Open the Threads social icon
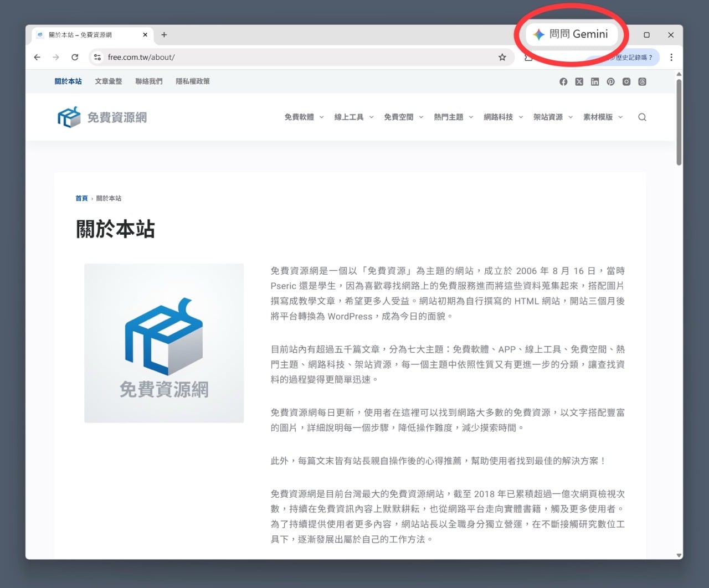 (x=642, y=82)
